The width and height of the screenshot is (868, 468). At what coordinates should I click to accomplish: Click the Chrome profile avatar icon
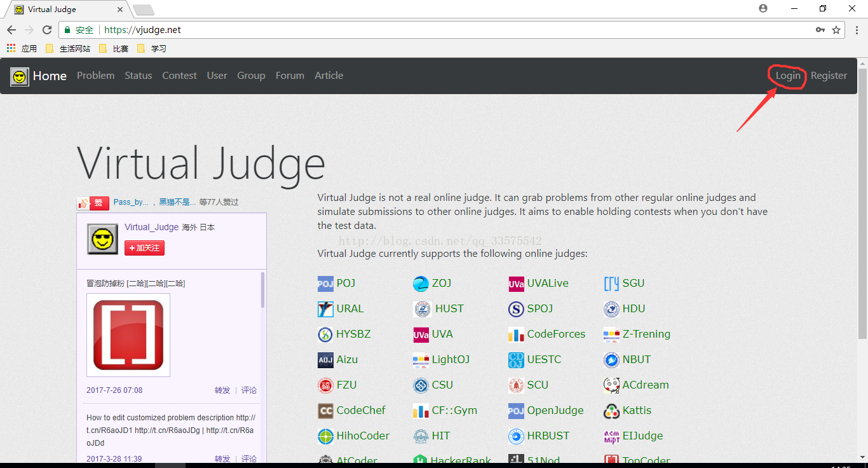coord(763,8)
